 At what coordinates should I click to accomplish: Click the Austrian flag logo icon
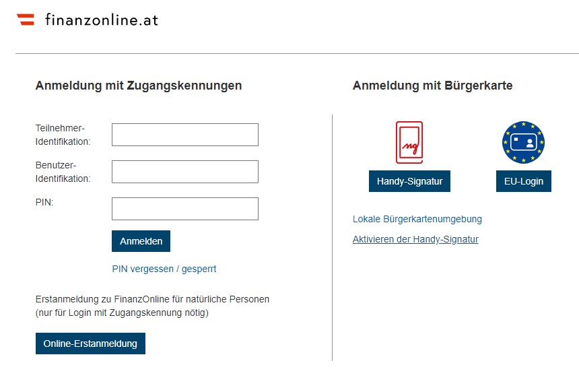(26, 20)
